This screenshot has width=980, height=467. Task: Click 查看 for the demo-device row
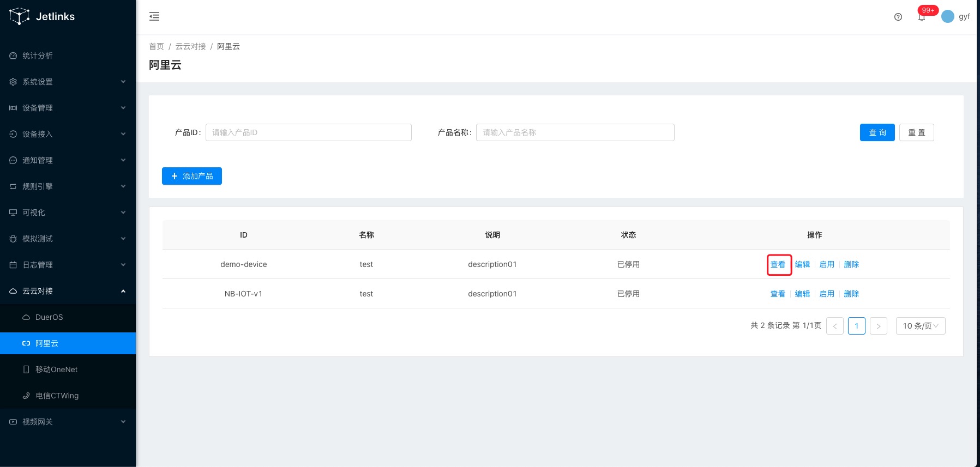pos(778,264)
